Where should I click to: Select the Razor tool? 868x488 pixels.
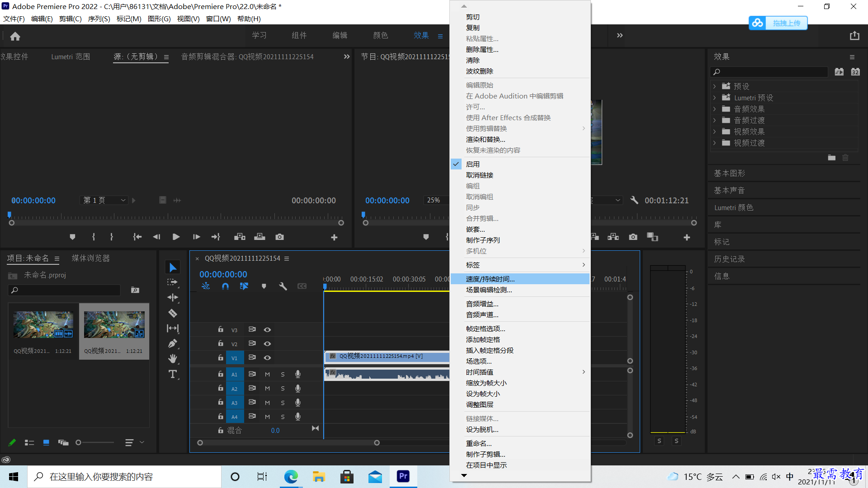click(173, 313)
